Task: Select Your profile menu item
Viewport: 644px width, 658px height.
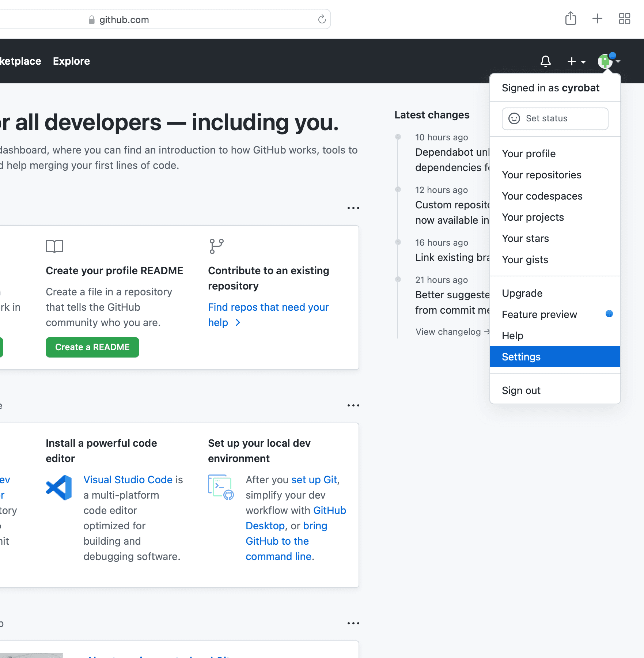Action: point(555,154)
